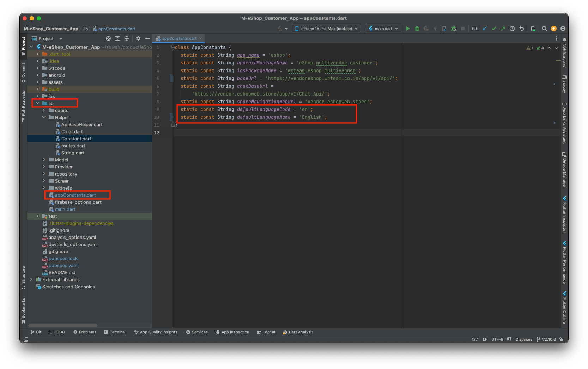The width and height of the screenshot is (588, 369).
Task: Toggle Flutter Outline side panel
Action: click(x=564, y=307)
